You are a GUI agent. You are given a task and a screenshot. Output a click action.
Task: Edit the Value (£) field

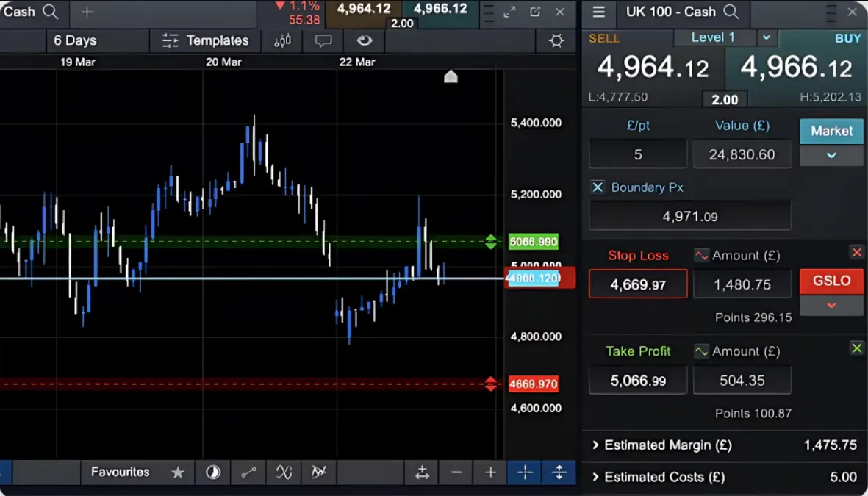click(x=742, y=154)
